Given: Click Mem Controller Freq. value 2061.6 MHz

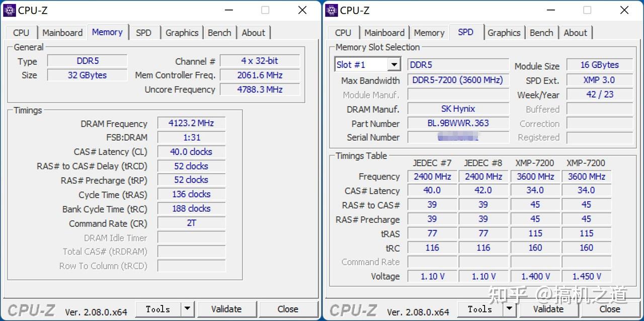Looking at the screenshot, I should 260,75.
